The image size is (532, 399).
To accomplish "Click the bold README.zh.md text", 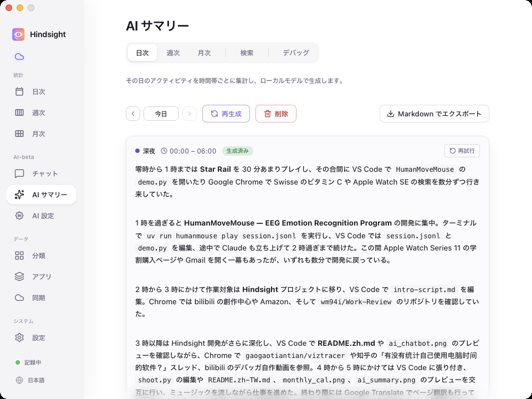I will pos(346,343).
